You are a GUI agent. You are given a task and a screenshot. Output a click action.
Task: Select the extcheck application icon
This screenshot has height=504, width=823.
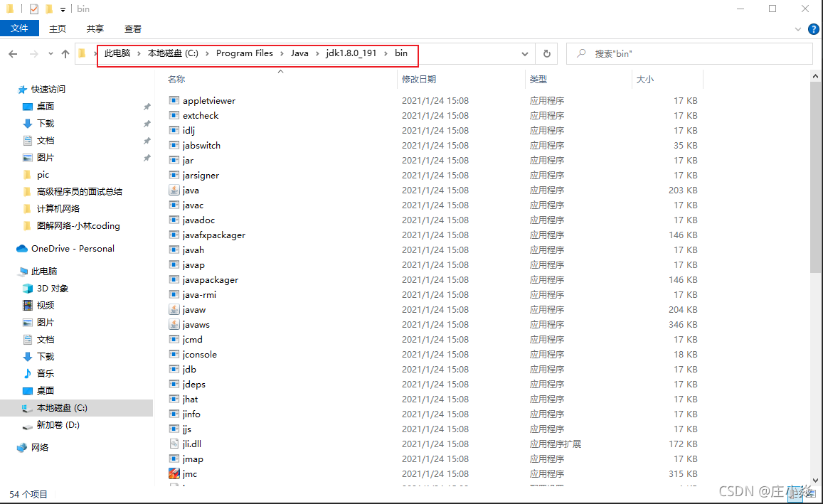pyautogui.click(x=174, y=115)
